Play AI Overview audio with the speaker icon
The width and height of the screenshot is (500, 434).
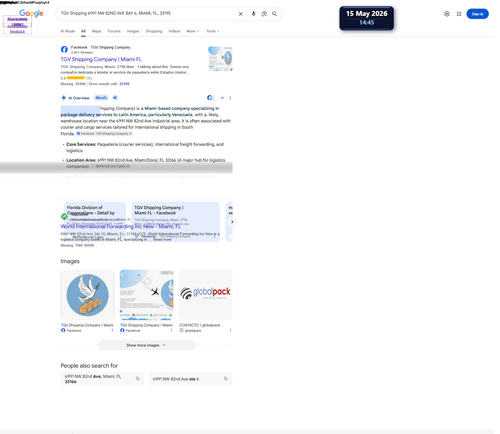[115, 98]
